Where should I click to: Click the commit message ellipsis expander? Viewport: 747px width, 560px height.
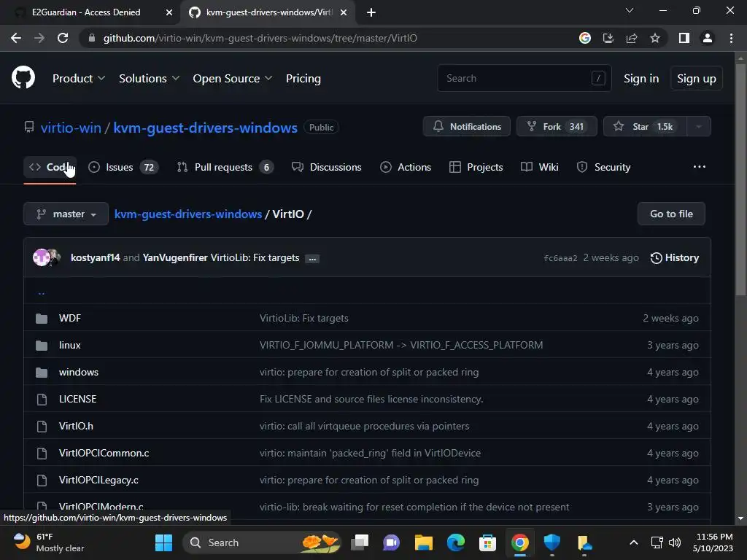click(312, 259)
